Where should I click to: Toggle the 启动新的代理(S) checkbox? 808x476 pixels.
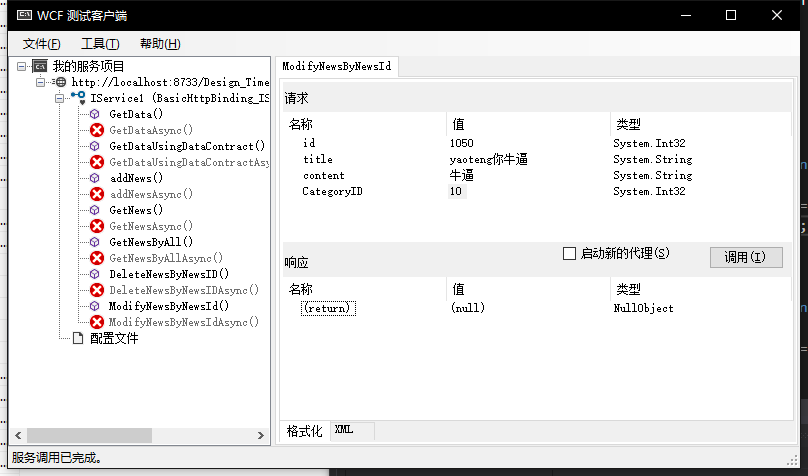click(x=569, y=253)
